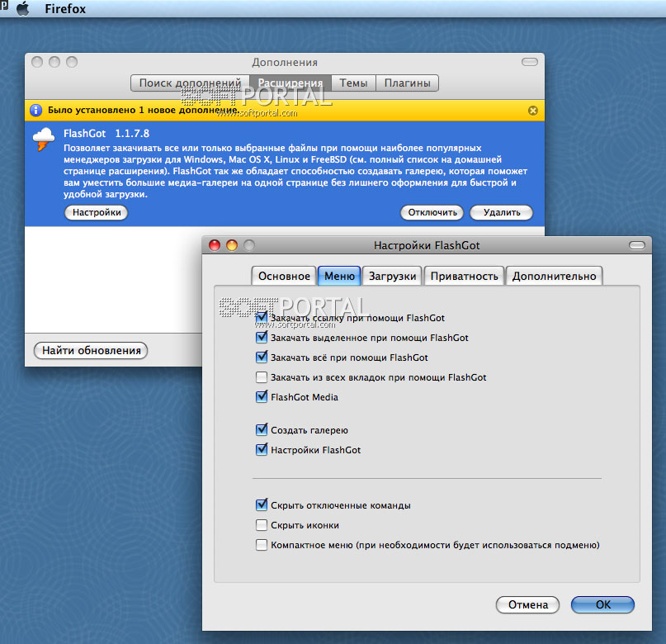Select FlashGot 1.1.7.8 extension title
Screen dimensions: 666x644
point(106,134)
